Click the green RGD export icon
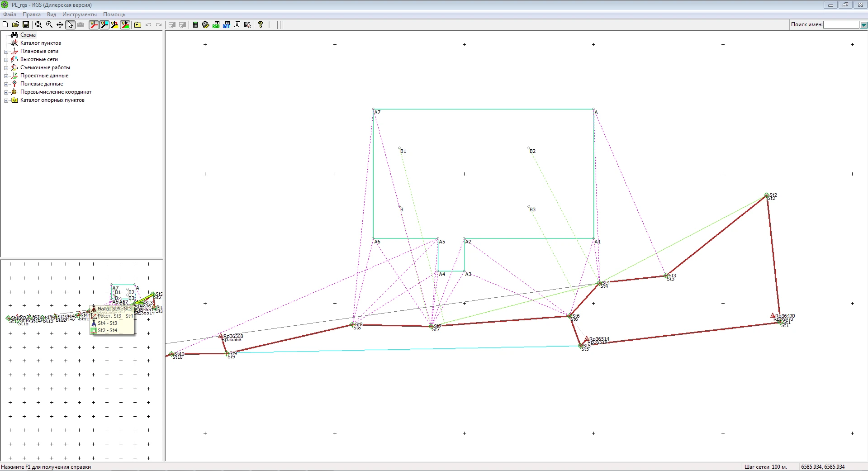Screen dimensions: 868x471 [x=216, y=25]
